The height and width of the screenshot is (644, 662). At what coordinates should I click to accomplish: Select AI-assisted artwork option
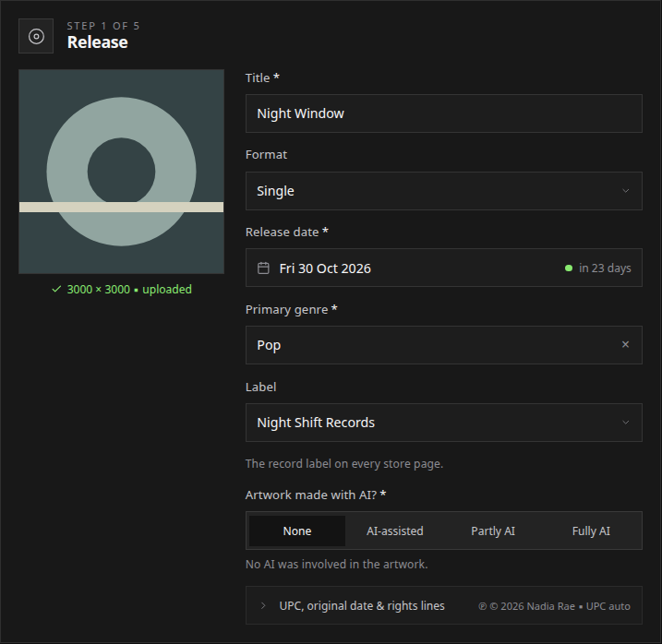click(x=395, y=531)
